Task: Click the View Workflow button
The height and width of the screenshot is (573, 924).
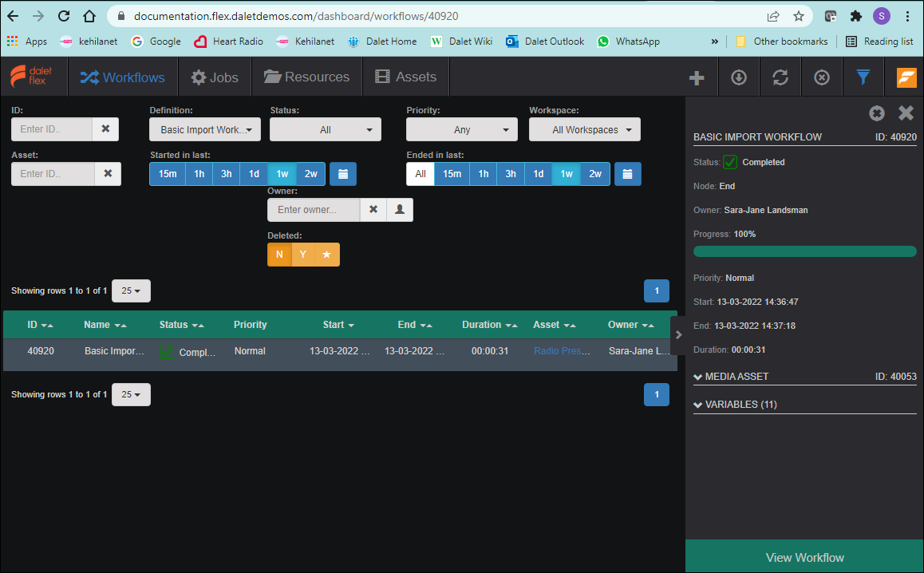Action: (x=804, y=557)
